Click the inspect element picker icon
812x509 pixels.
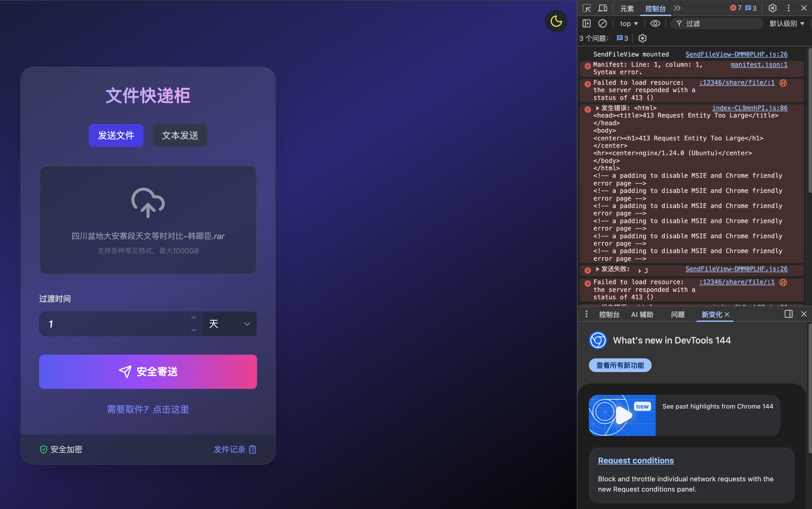(x=586, y=8)
